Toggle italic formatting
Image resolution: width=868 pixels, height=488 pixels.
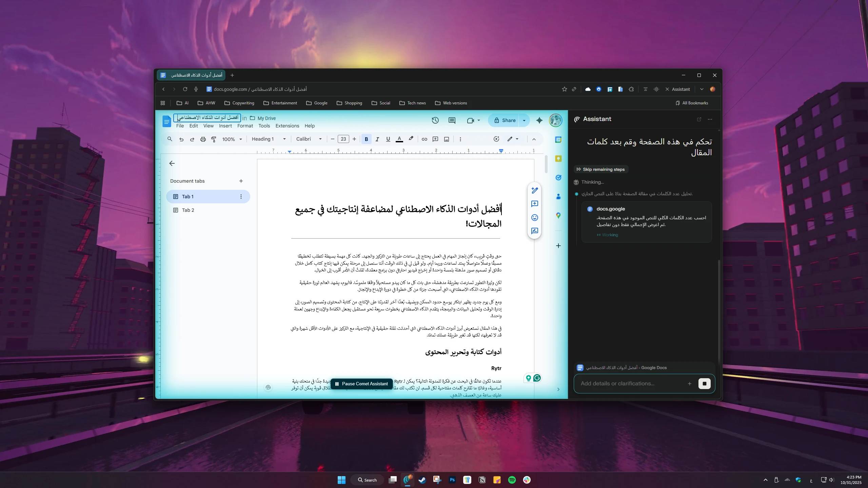[377, 139]
